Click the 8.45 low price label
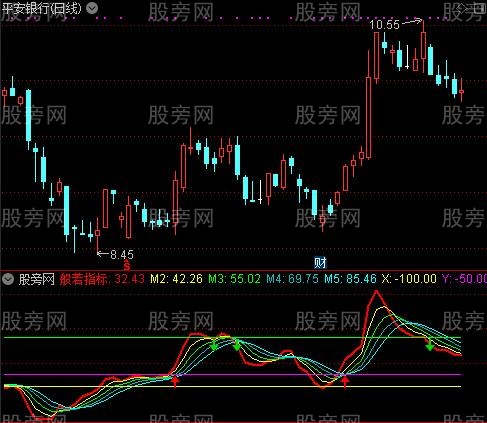The height and width of the screenshot is (423, 487). click(122, 255)
